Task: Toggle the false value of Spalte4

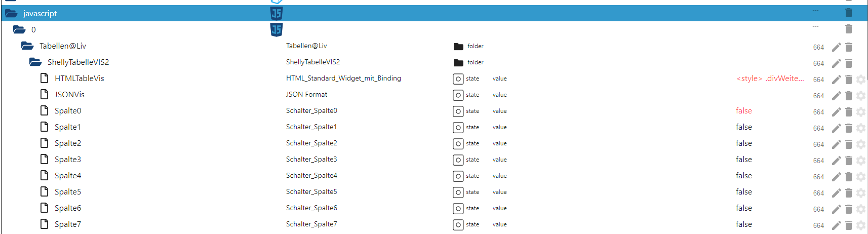Action: tap(743, 176)
